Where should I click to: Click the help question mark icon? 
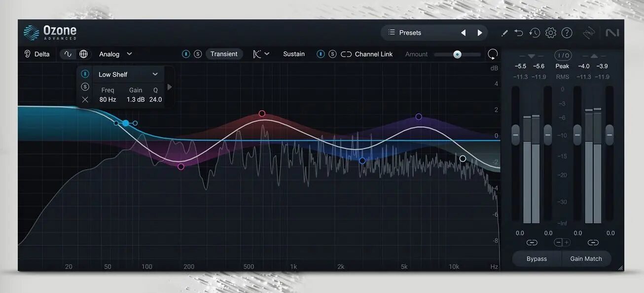point(567,33)
